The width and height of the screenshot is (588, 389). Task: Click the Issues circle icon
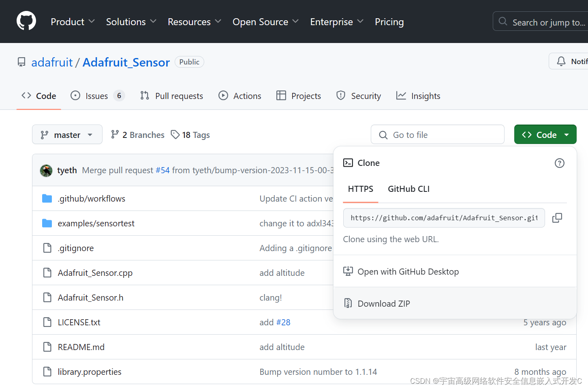pos(75,96)
